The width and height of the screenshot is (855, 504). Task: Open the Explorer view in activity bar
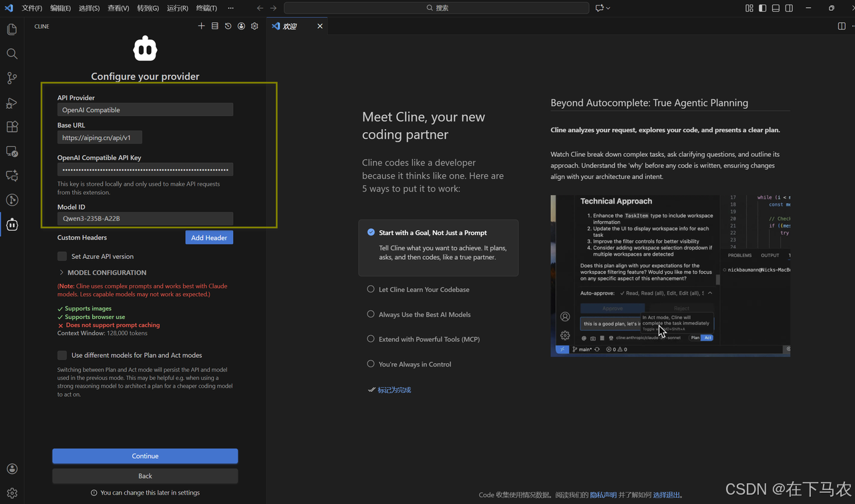(x=12, y=29)
